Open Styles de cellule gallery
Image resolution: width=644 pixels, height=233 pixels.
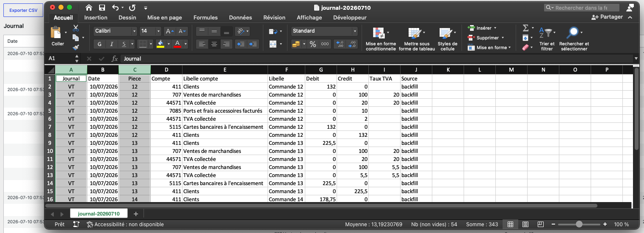[x=447, y=39]
